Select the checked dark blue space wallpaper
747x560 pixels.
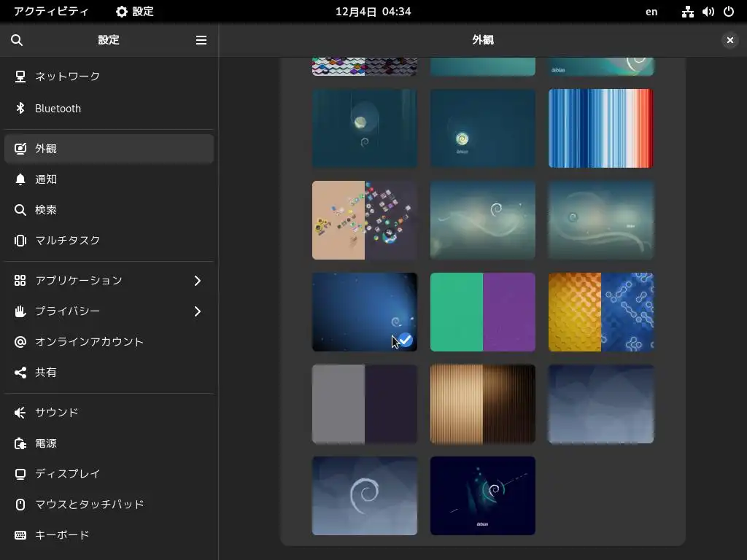click(365, 312)
